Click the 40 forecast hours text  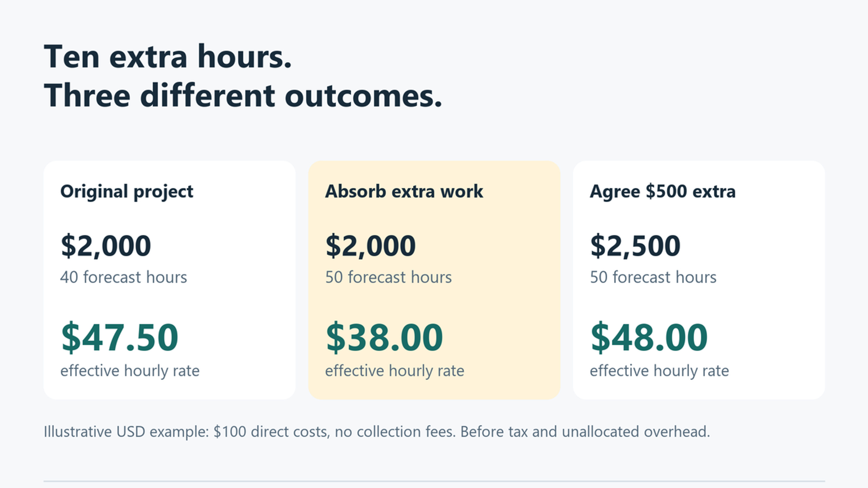point(123,277)
